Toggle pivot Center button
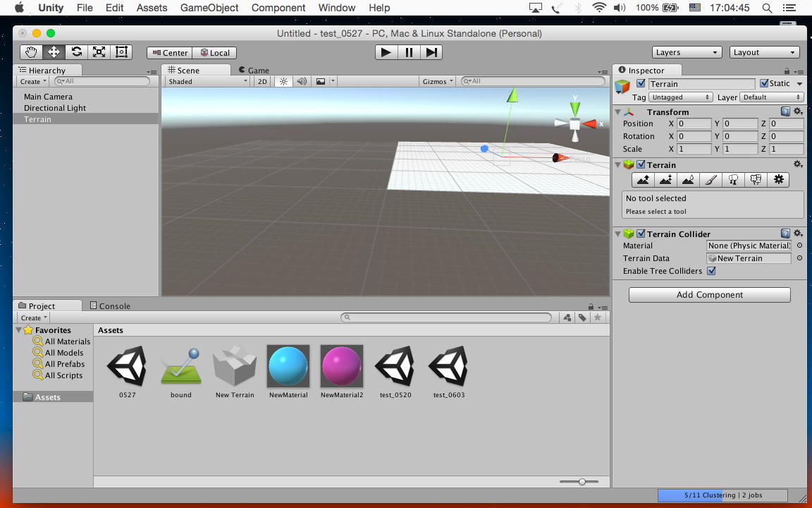This screenshot has width=812, height=508. tap(170, 53)
